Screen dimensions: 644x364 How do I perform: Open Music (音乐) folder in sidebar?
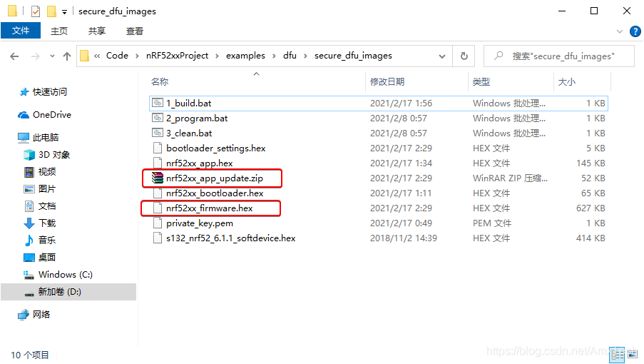click(x=40, y=240)
